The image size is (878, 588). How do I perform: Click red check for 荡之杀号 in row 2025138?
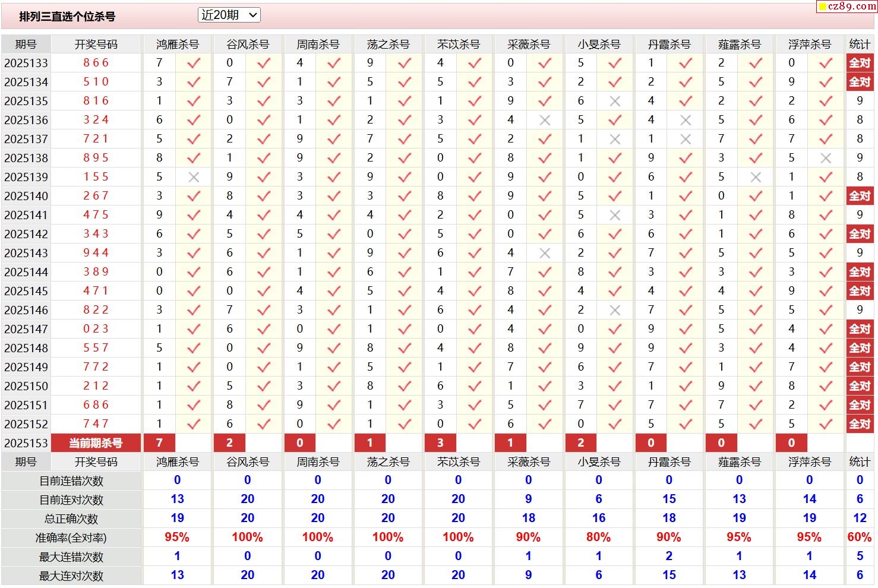[x=405, y=158]
